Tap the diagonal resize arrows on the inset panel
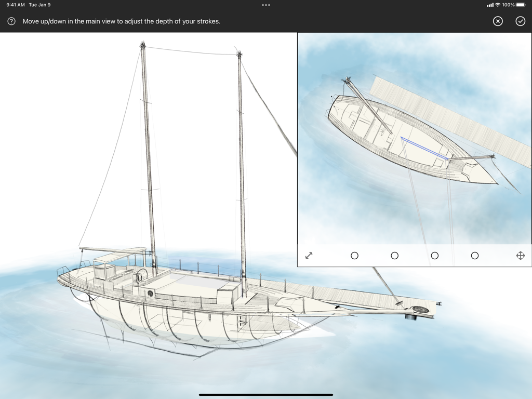Screen dimensions: 532x399 pos(309,255)
